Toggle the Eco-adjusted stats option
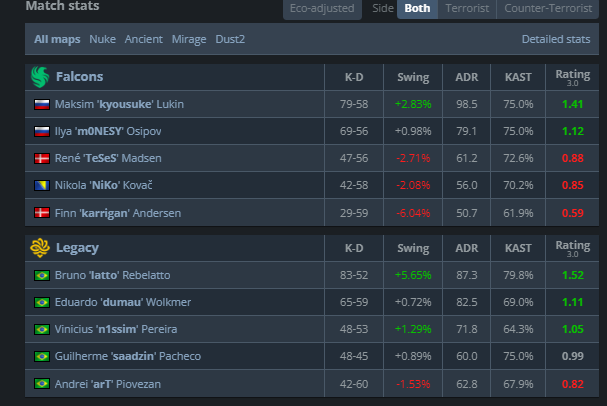Image resolution: width=607 pixels, height=406 pixels. (x=322, y=8)
